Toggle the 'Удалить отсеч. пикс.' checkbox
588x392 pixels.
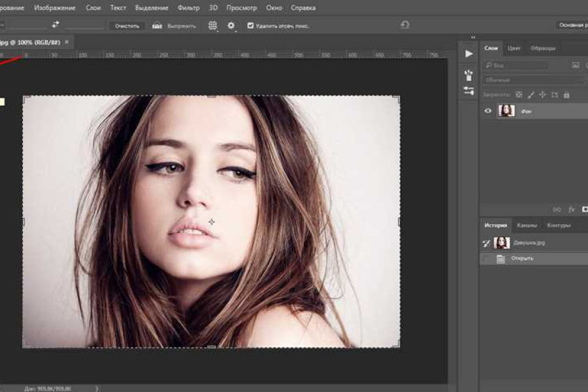pyautogui.click(x=250, y=25)
